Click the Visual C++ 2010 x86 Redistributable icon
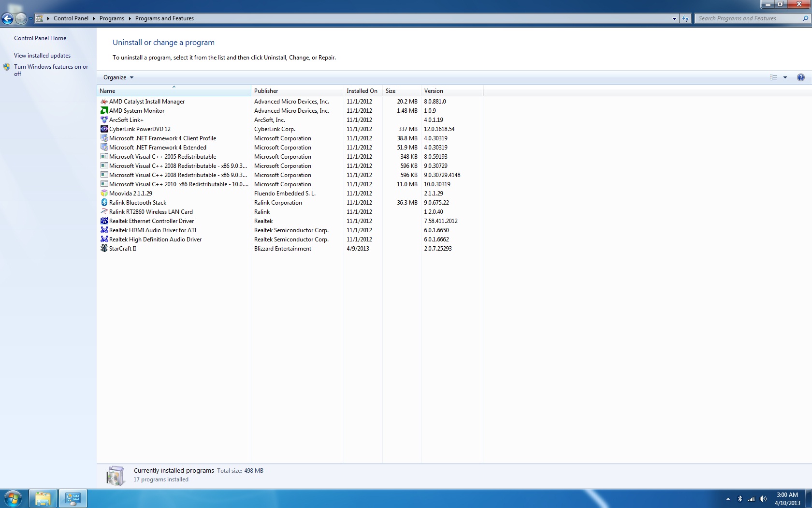This screenshot has height=508, width=812. tap(104, 184)
